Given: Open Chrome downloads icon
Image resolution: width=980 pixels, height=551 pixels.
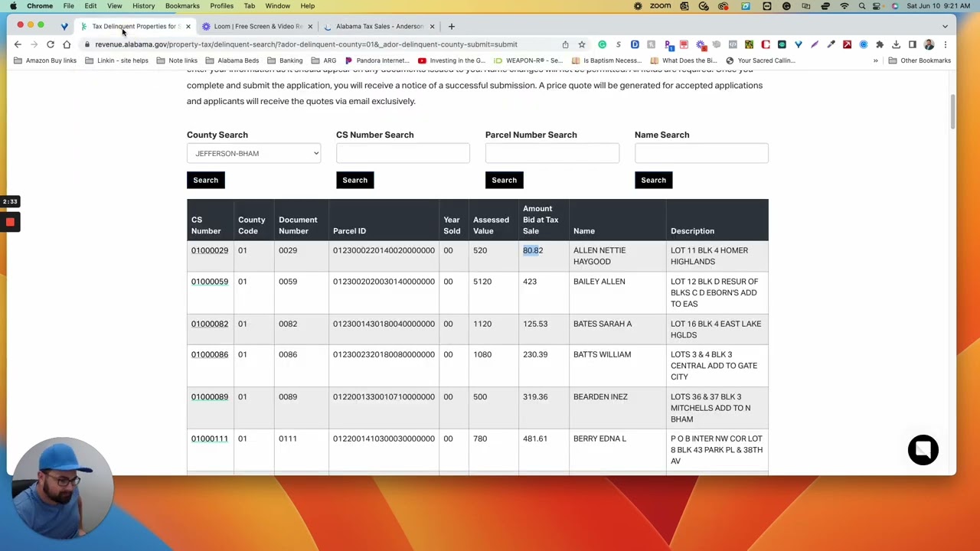Looking at the screenshot, I should coord(896,44).
